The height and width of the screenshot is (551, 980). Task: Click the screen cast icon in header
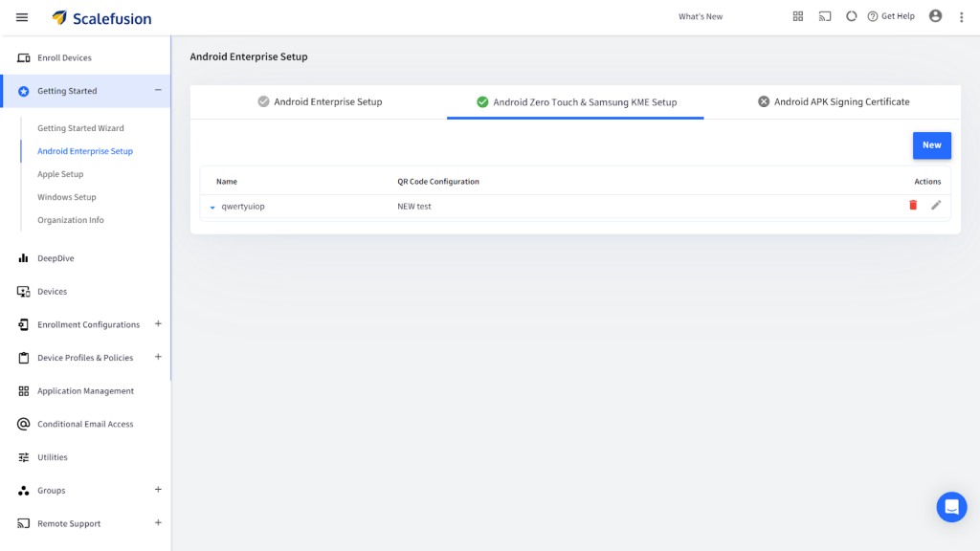click(825, 16)
